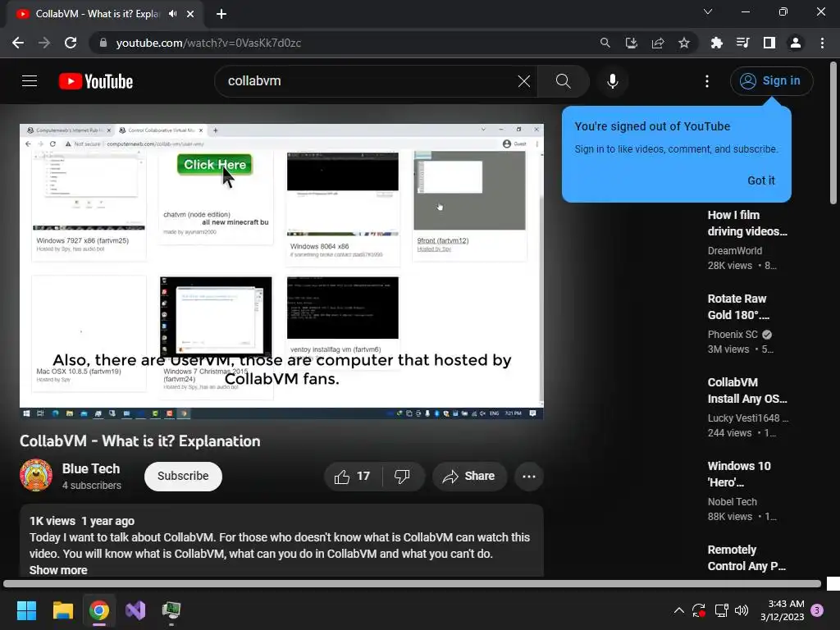The height and width of the screenshot is (630, 840).
Task: Click the address bar zoom magnifier icon
Action: tap(605, 43)
